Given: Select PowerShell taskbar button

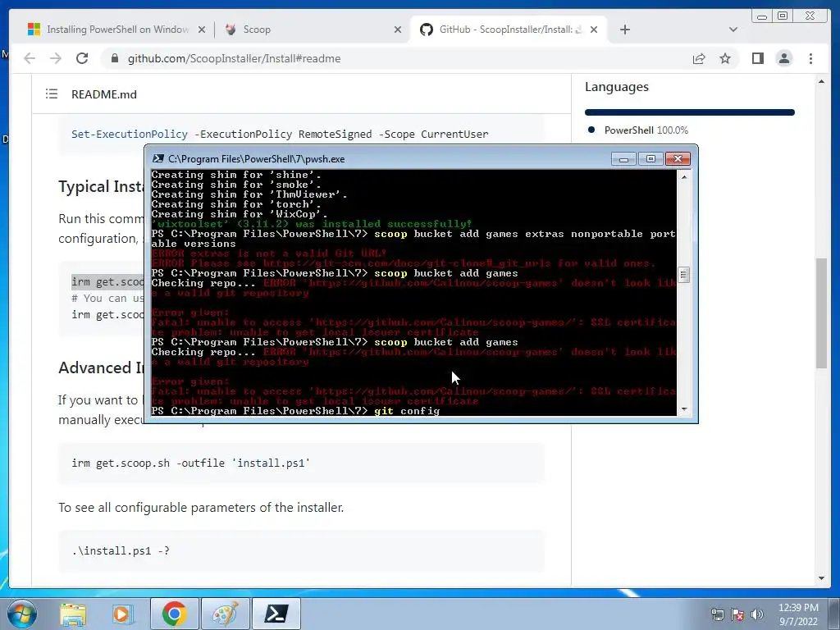Looking at the screenshot, I should point(276,614).
